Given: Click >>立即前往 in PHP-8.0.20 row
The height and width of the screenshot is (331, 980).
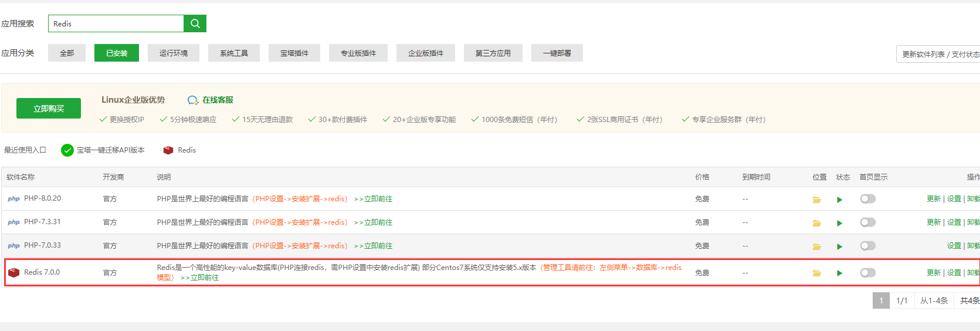Looking at the screenshot, I should pyautogui.click(x=373, y=199).
